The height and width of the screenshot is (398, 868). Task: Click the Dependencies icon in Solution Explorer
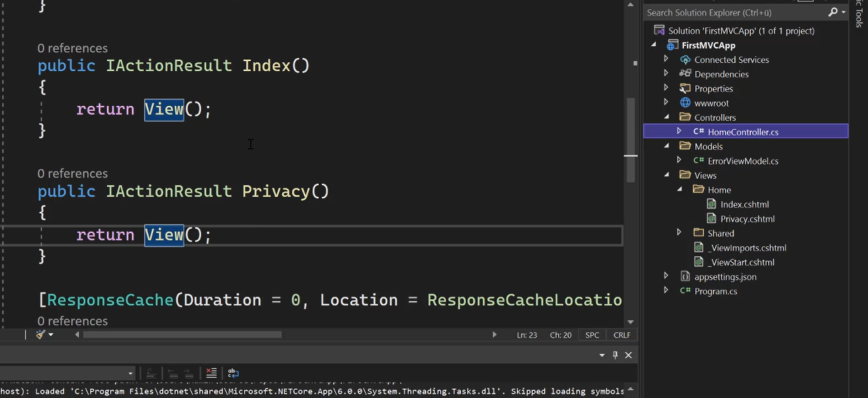coord(685,74)
